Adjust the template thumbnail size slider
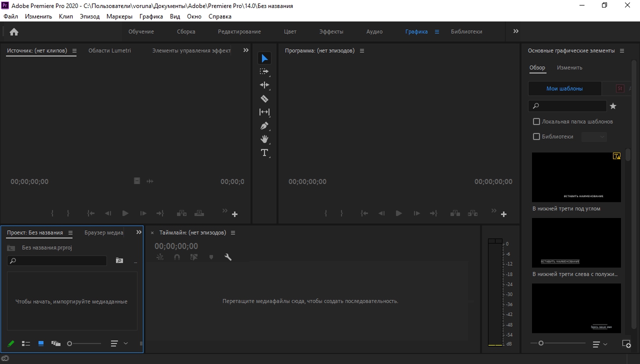The height and width of the screenshot is (364, 640). (x=541, y=343)
